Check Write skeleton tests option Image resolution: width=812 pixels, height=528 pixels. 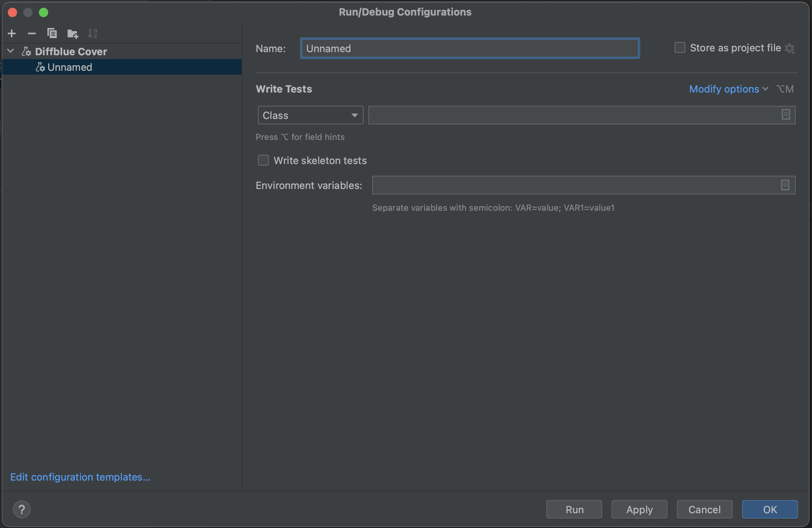pyautogui.click(x=263, y=160)
